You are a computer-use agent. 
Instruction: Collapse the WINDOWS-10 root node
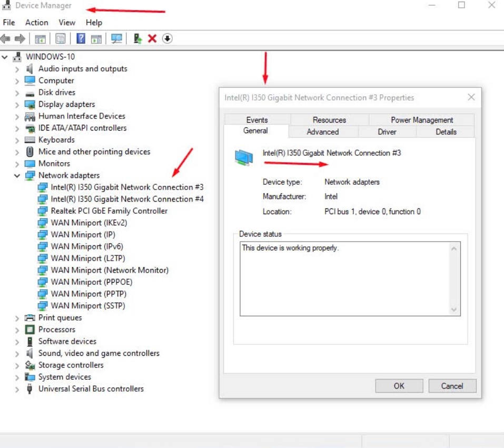5,57
